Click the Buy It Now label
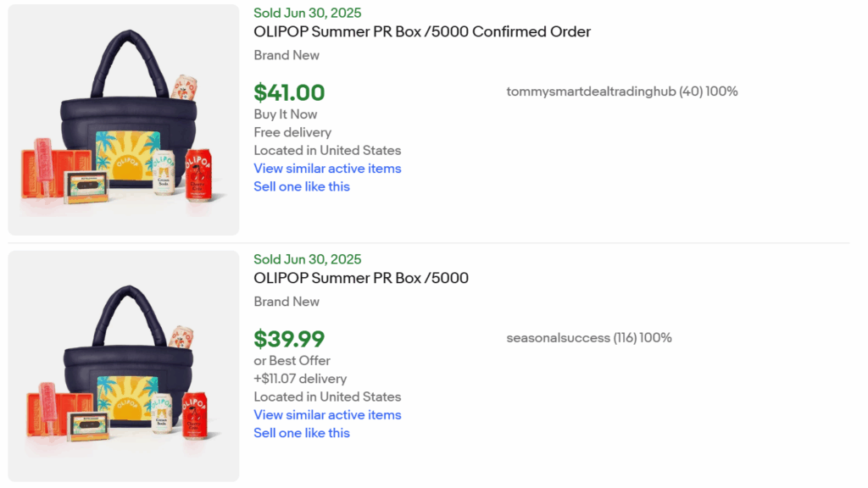868x488 pixels. tap(286, 114)
